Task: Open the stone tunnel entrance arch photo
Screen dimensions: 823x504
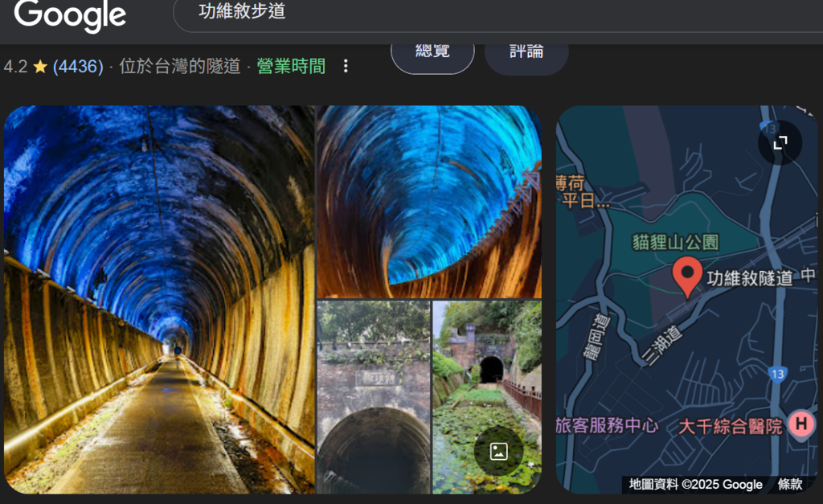Action: click(x=374, y=397)
